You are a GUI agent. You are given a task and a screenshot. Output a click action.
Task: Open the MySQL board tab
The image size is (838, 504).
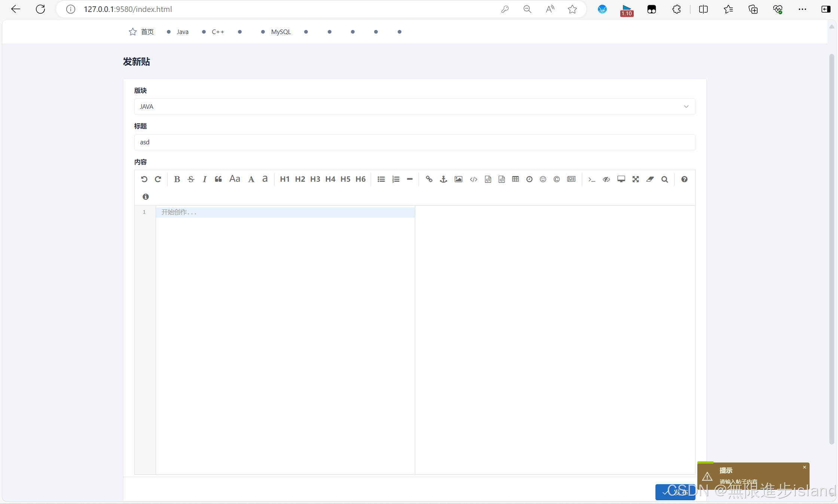tap(276, 32)
